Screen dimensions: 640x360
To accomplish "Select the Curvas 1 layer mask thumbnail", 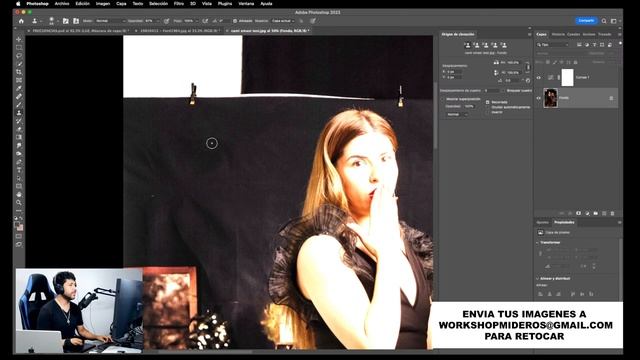I will 567,78.
